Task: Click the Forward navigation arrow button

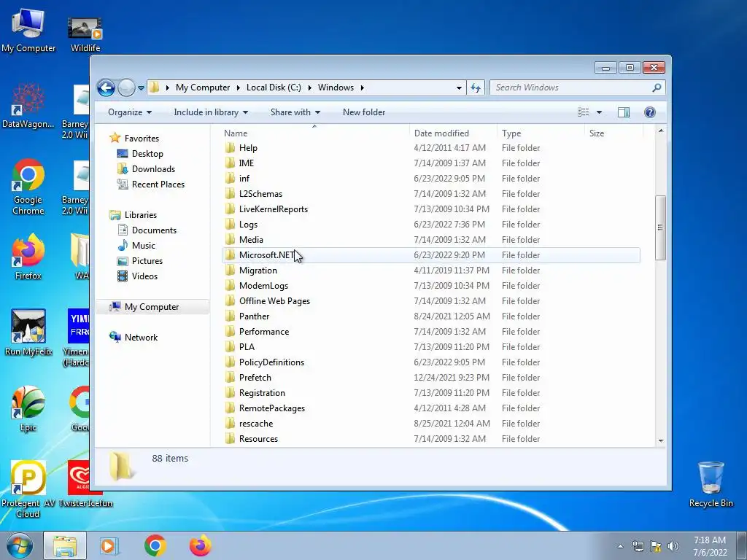Action: pos(126,87)
